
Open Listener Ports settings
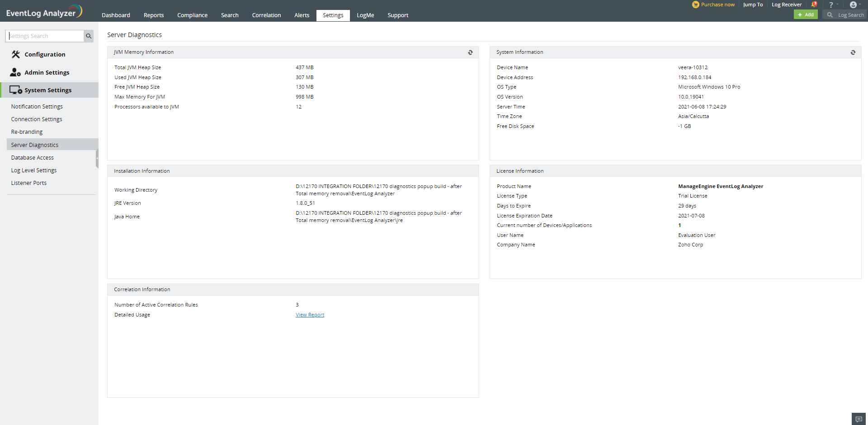(29, 183)
